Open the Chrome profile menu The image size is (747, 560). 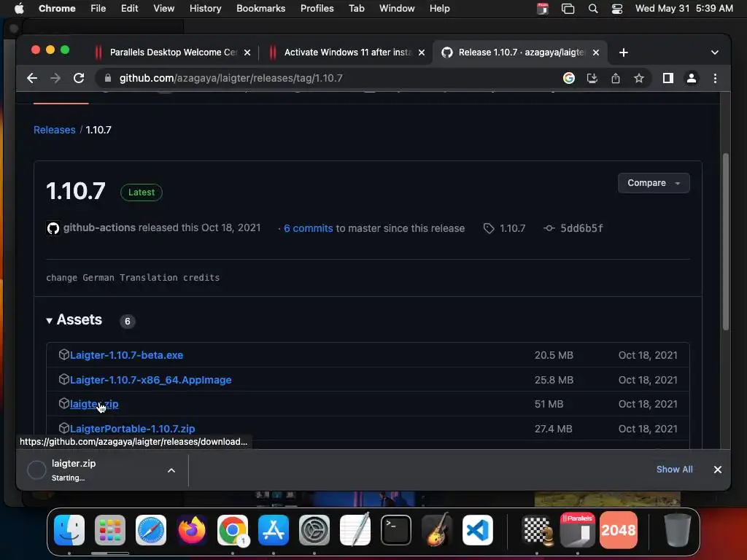[692, 78]
